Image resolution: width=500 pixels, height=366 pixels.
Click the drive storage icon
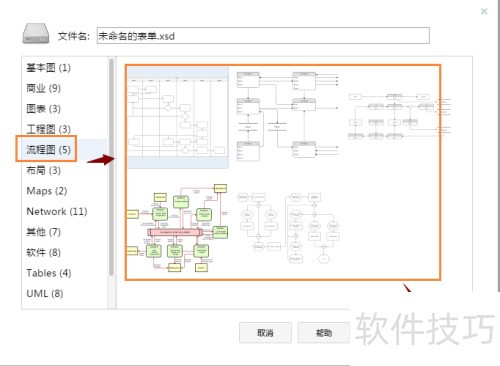point(36,34)
